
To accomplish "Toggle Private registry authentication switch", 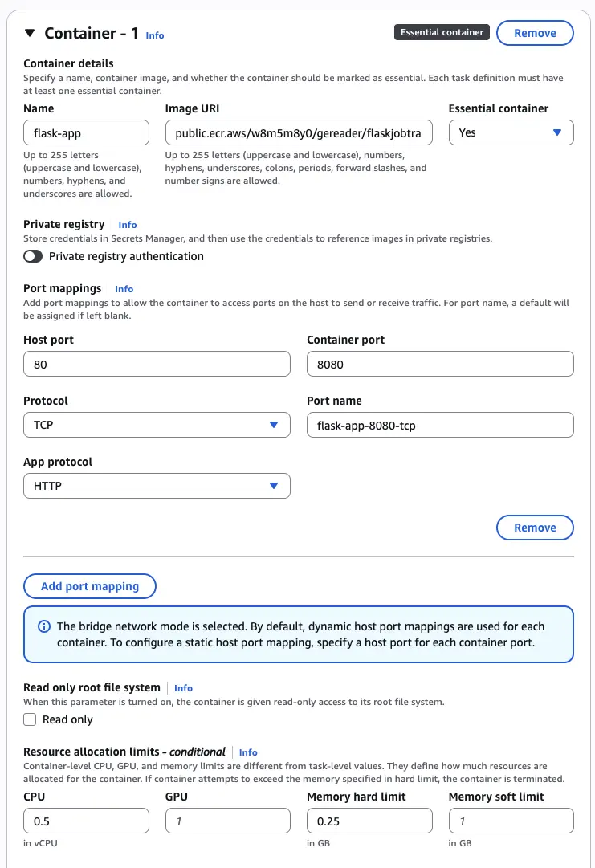I will point(33,256).
